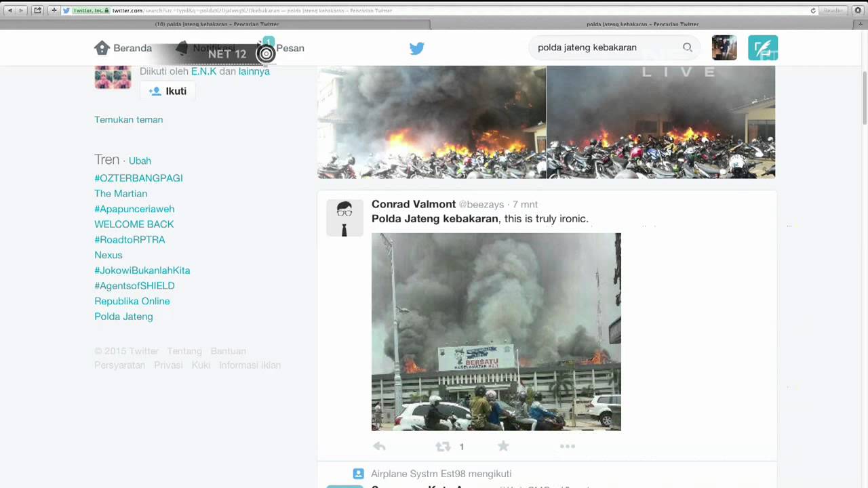The height and width of the screenshot is (488, 868).
Task: Click the browser address bar
Action: pos(441,10)
